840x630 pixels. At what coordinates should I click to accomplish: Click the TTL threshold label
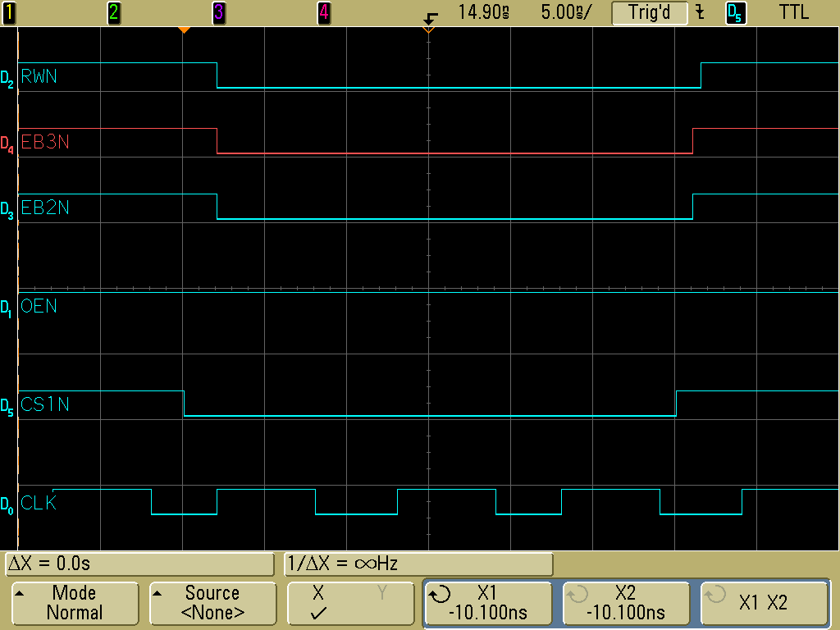(x=792, y=12)
